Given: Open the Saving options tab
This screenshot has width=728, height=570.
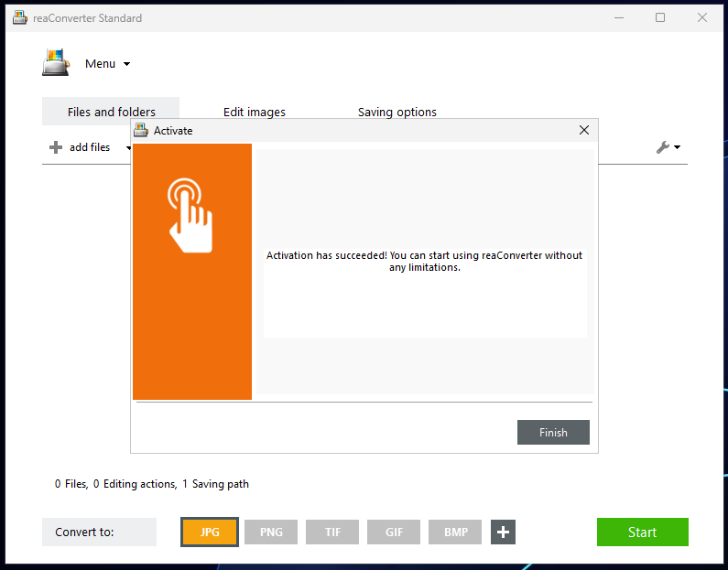Looking at the screenshot, I should (x=397, y=112).
